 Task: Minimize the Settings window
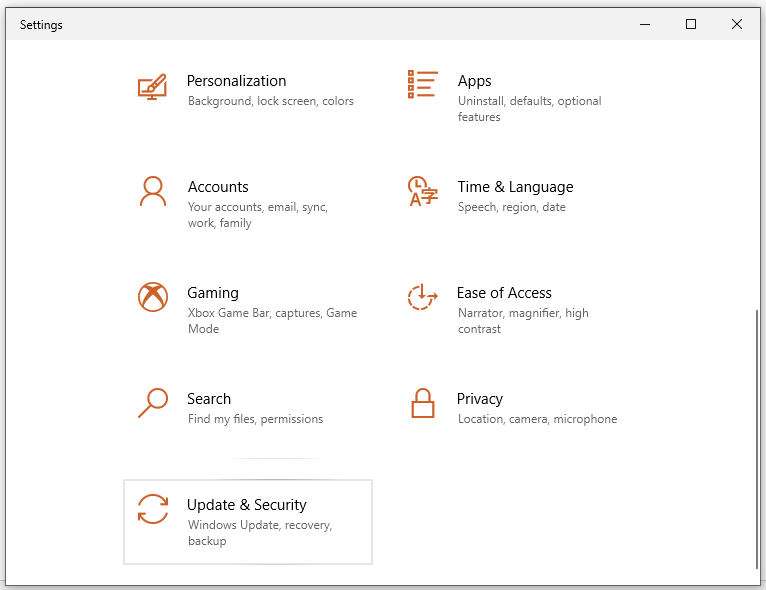[x=645, y=25]
